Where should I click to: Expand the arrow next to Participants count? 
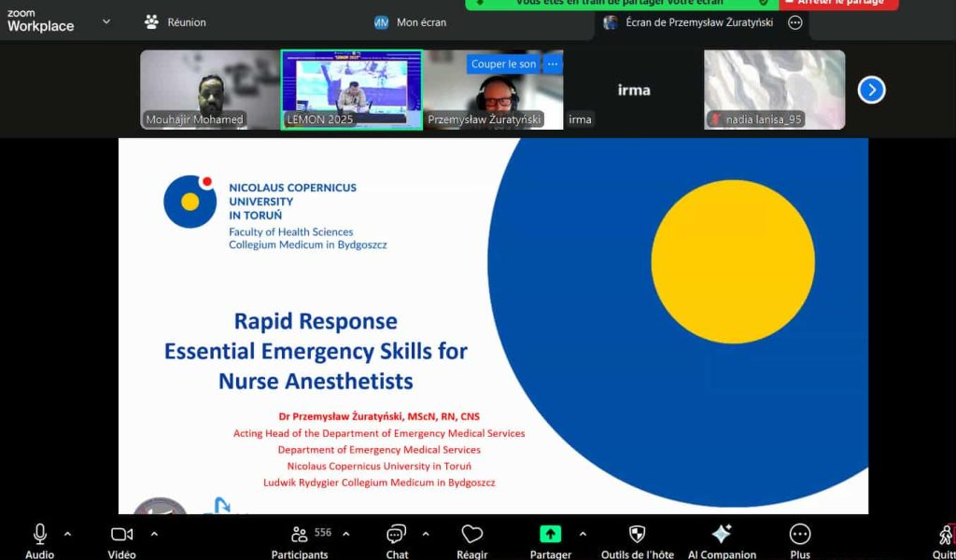tap(346, 534)
